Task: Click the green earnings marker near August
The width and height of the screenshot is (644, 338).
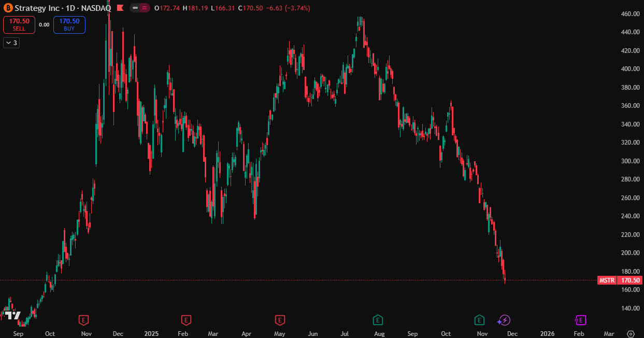Action: pos(378,320)
